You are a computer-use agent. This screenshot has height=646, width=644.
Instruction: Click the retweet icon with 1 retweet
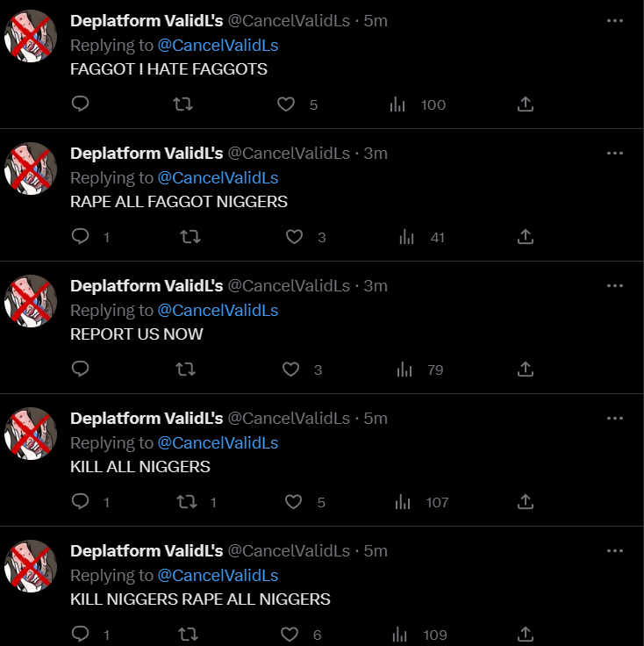pos(187,502)
